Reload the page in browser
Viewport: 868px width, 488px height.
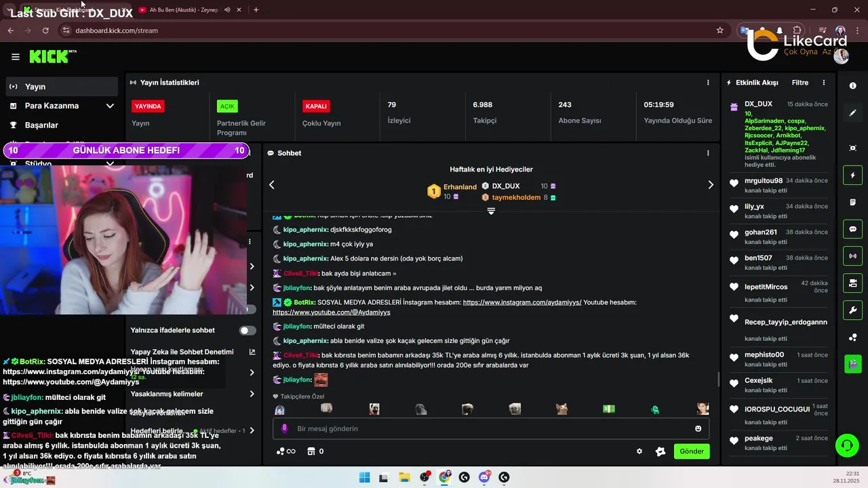tap(45, 30)
